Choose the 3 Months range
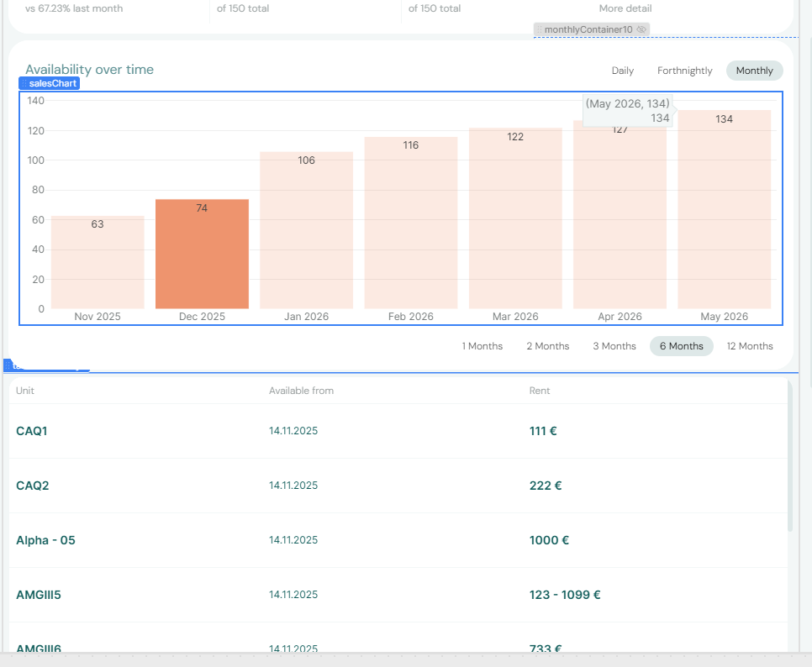This screenshot has height=667, width=812. tap(614, 346)
